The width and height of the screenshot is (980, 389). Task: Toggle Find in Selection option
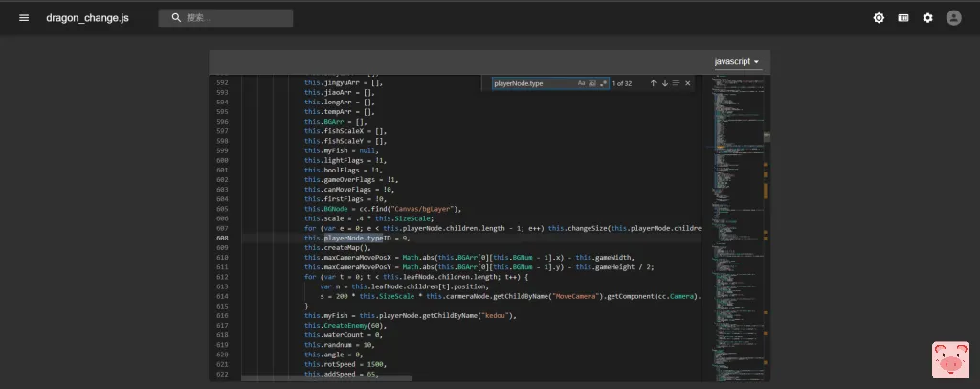coord(677,83)
